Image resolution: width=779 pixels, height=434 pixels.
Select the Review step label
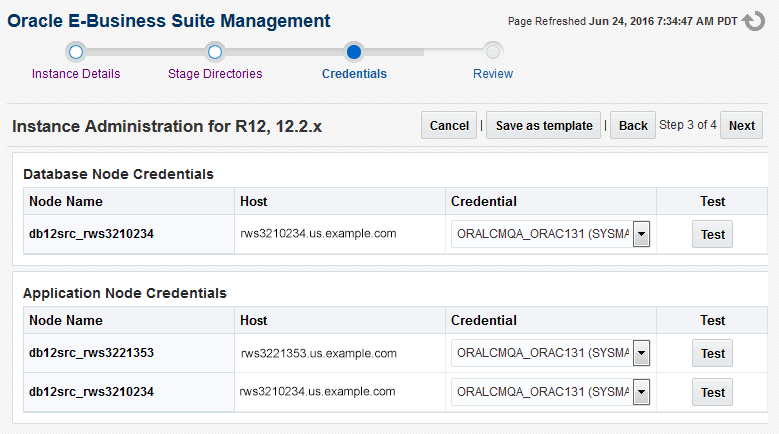click(x=493, y=73)
